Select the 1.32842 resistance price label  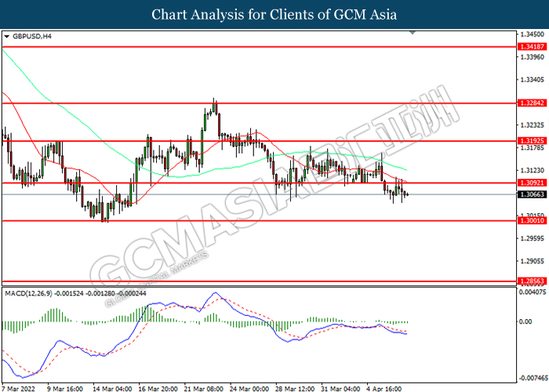[x=532, y=103]
